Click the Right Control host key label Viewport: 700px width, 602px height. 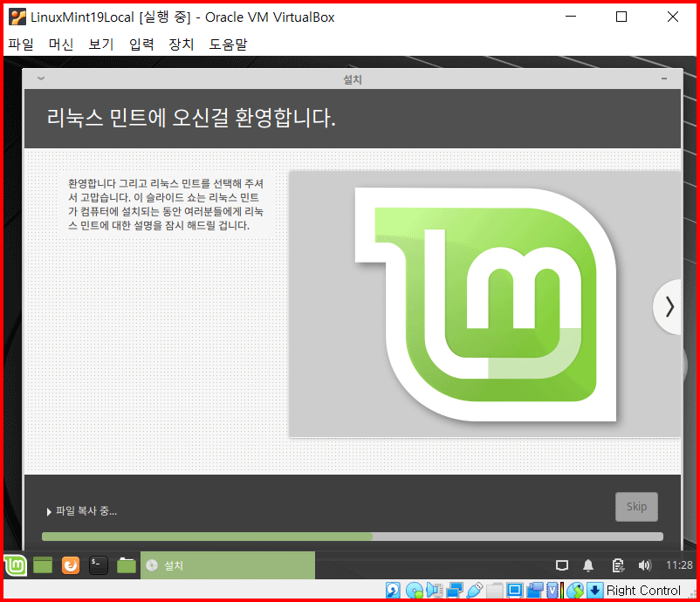(x=643, y=591)
